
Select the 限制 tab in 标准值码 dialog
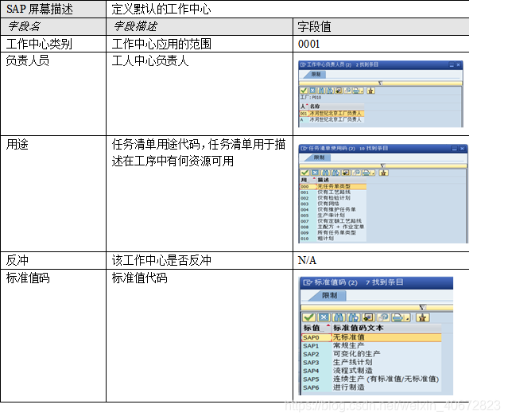329,295
